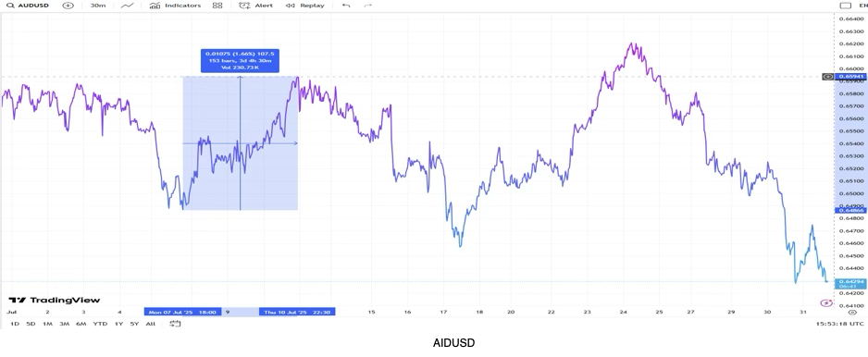
Task: Click the Thu 10 Jul '25 22:30 date label
Action: coord(297,313)
